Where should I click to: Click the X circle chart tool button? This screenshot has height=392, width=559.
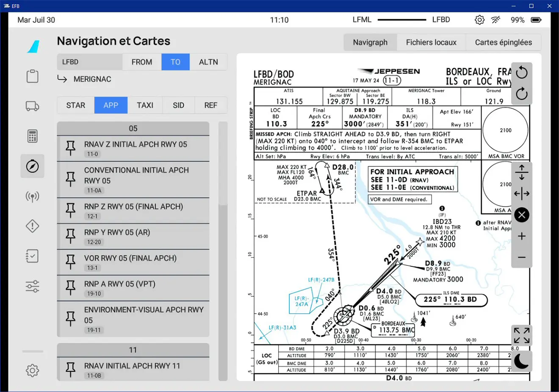point(522,215)
